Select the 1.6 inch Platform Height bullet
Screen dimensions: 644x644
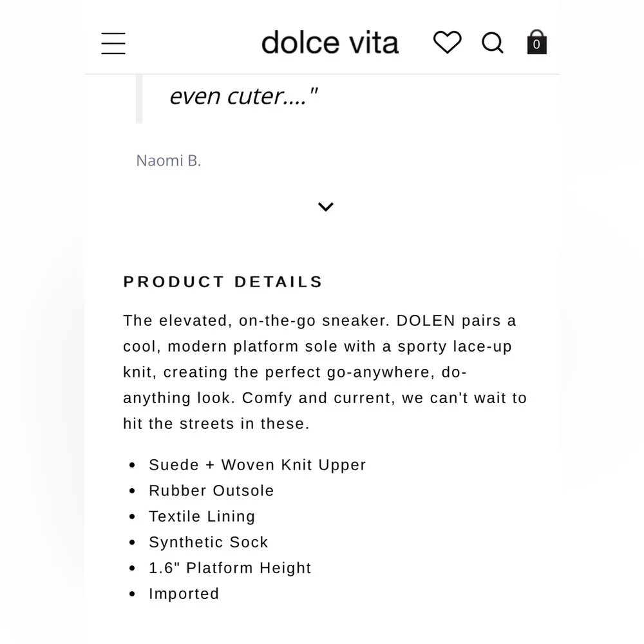click(229, 567)
